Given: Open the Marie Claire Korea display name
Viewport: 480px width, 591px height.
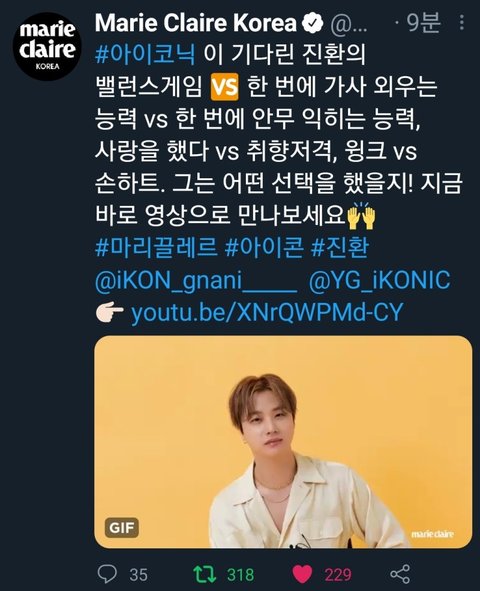Looking at the screenshot, I should click(x=196, y=23).
